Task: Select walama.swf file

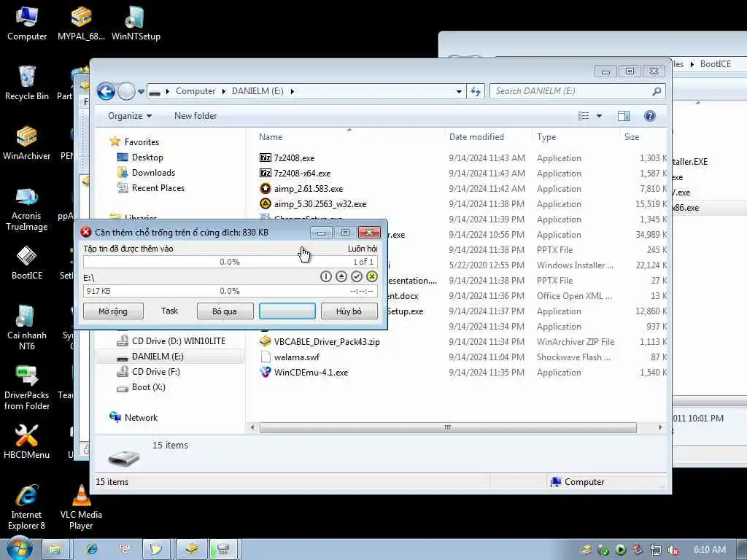Action: [297, 357]
